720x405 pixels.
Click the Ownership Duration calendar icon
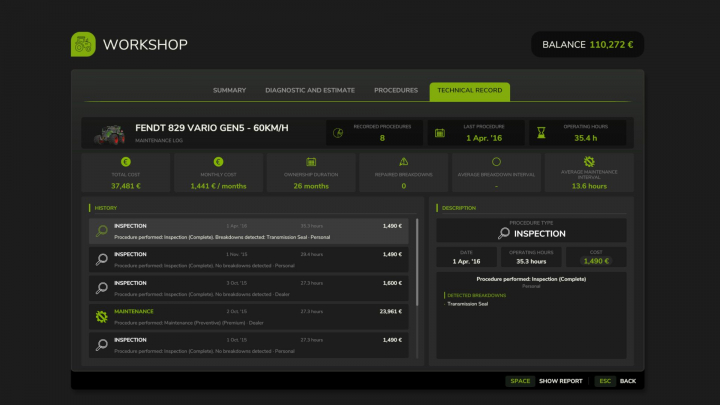click(311, 162)
